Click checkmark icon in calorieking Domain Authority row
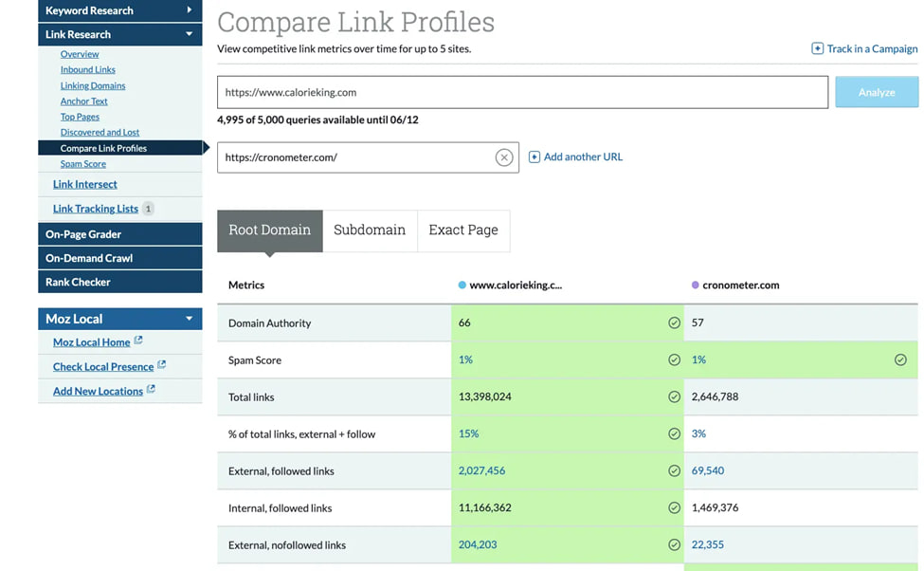924x571 pixels. pos(674,322)
